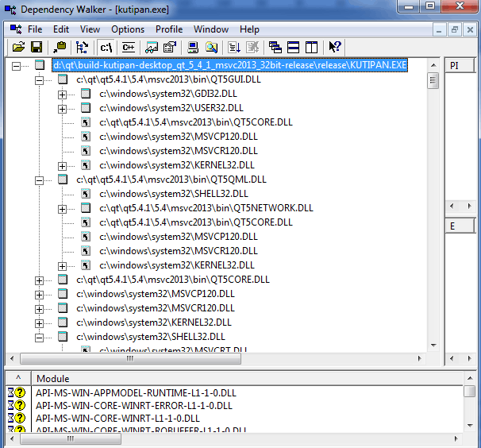Click the ^ sort column header

18,378
